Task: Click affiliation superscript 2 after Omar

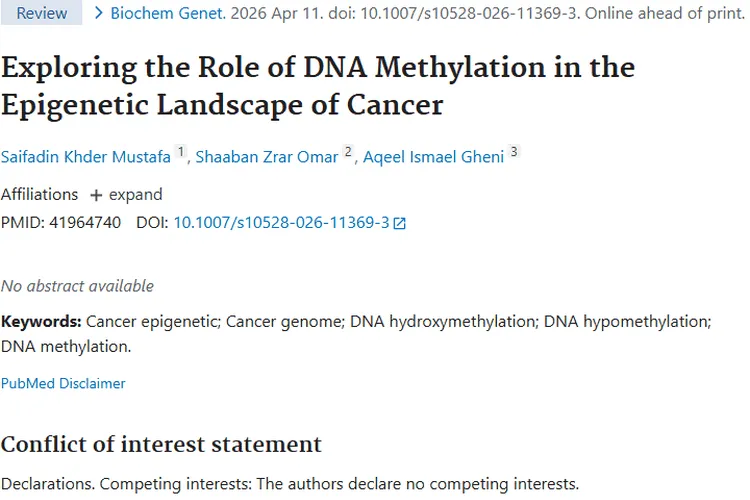Action: [x=348, y=152]
